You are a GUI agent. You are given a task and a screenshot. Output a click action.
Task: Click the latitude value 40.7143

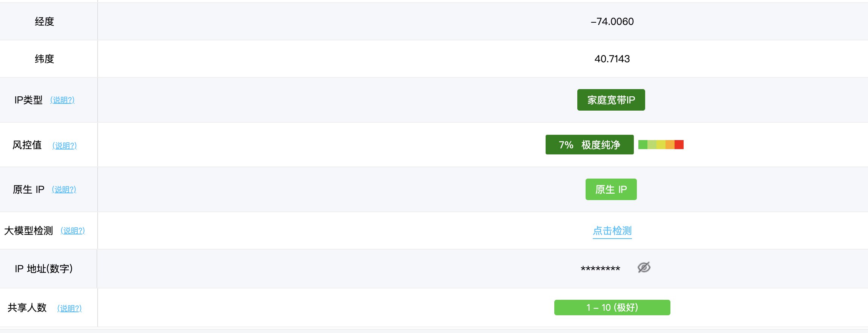(612, 59)
